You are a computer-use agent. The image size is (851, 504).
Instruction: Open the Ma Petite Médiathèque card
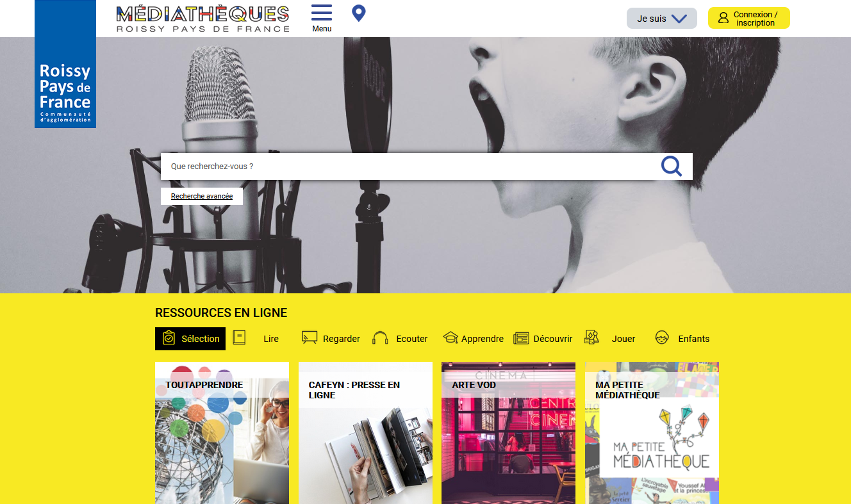coord(652,433)
